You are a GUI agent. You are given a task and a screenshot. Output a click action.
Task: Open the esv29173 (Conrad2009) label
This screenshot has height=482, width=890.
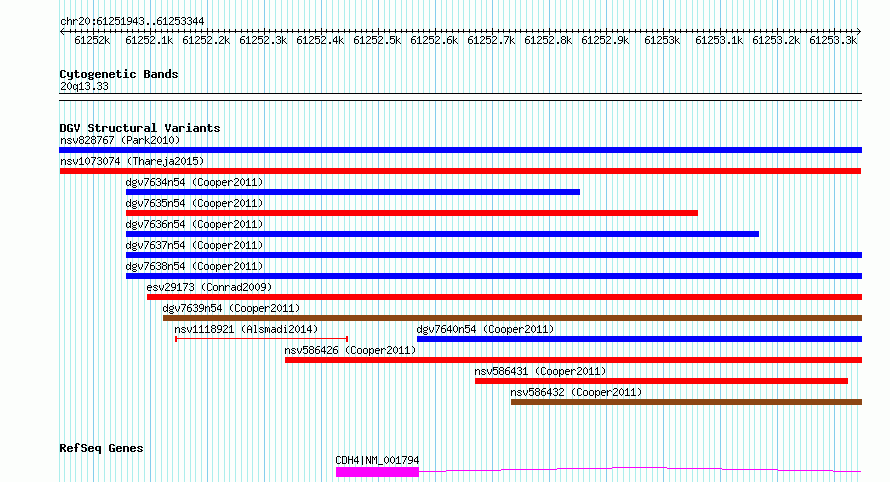click(209, 287)
